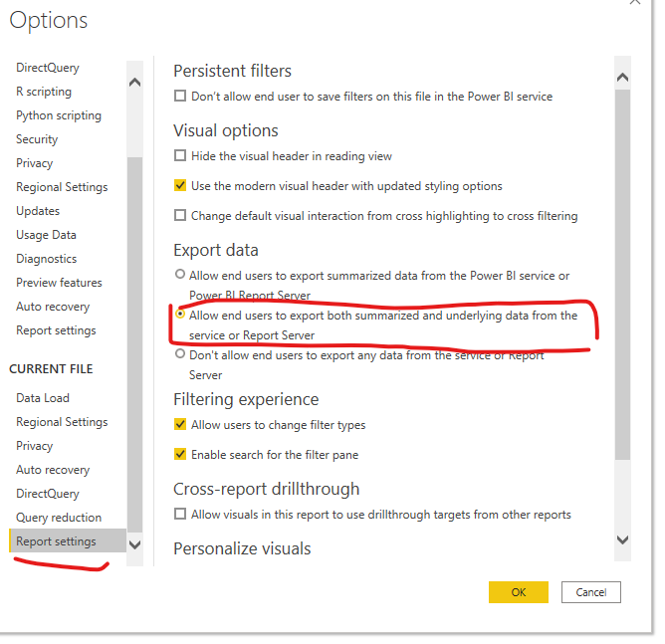
Task: Click main panel scroll-up arrow
Action: tap(622, 78)
